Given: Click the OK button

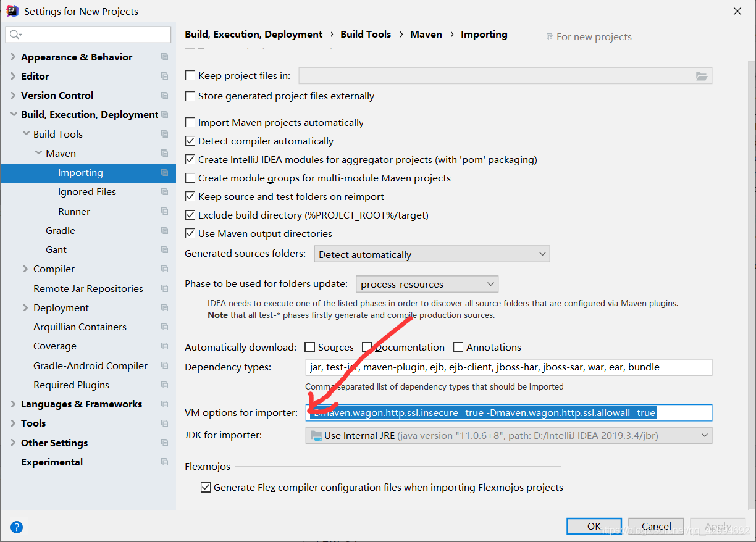Looking at the screenshot, I should click(594, 526).
